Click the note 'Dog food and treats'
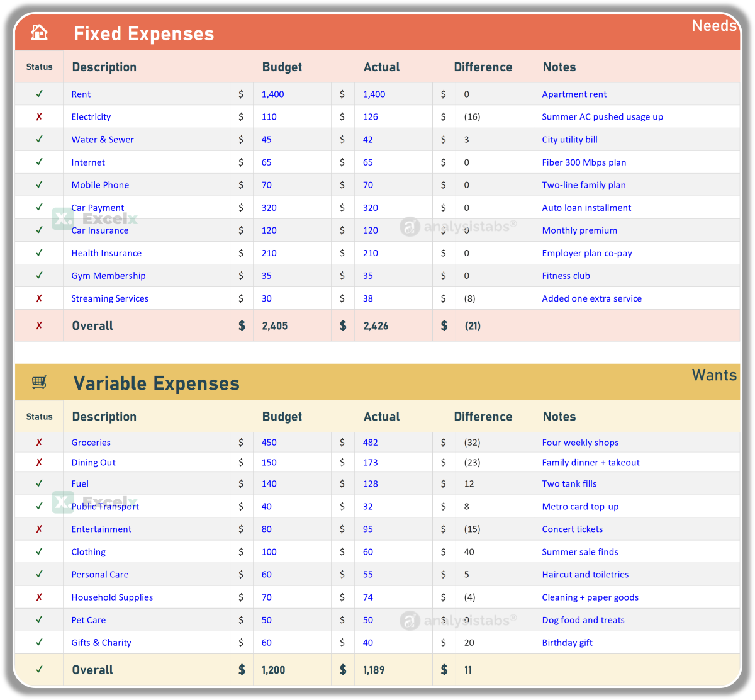The width and height of the screenshot is (755, 700). click(x=583, y=619)
